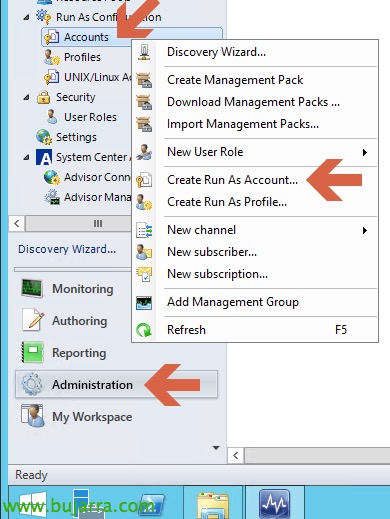Click the Security padlock icon

click(44, 97)
